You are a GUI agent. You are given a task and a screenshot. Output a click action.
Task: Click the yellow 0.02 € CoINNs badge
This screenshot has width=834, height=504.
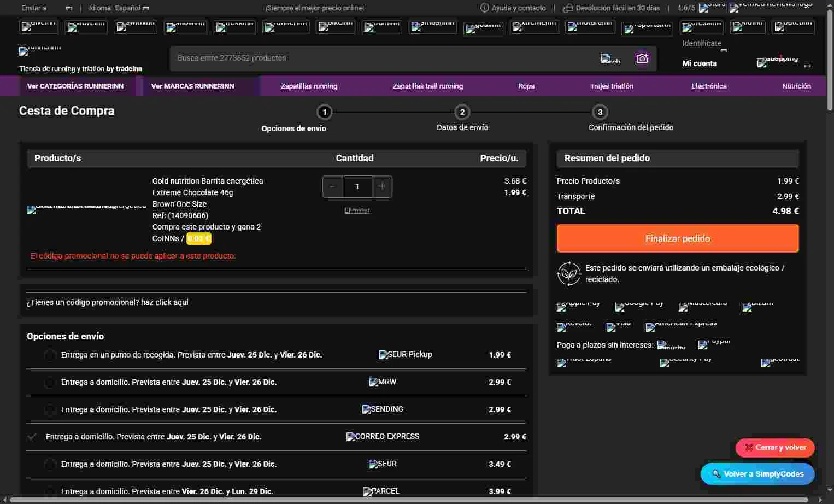click(198, 239)
